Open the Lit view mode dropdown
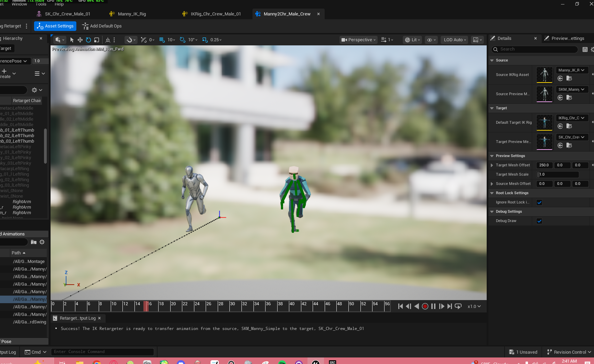The image size is (594, 364). [x=412, y=40]
